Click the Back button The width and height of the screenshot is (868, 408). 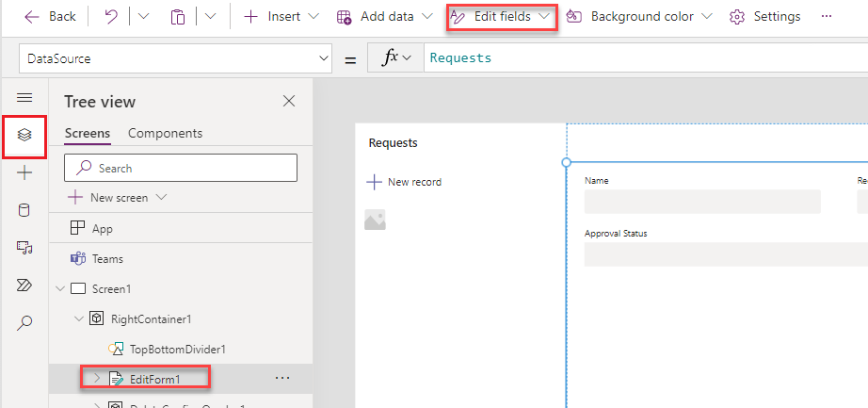click(51, 17)
